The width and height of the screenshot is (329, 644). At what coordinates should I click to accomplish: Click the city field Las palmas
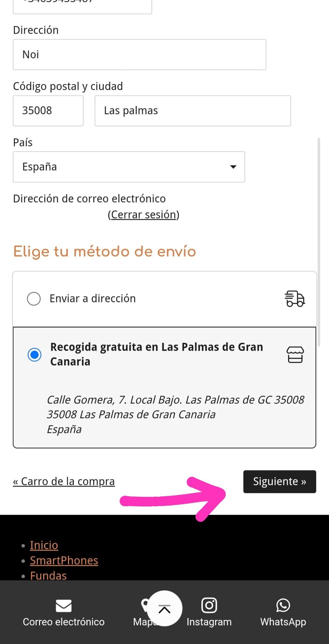192,111
